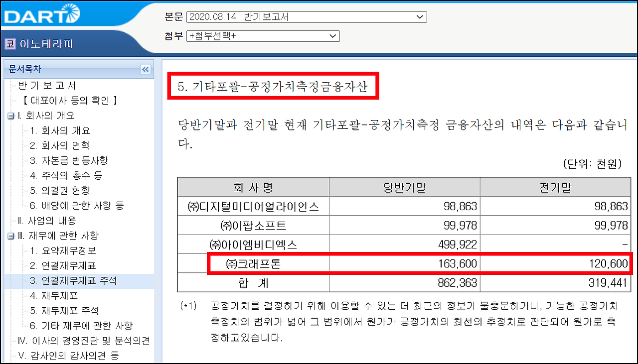Open the 첨부 attachment selection dropdown
Viewport: 638px width, 364px height.
pos(263,36)
